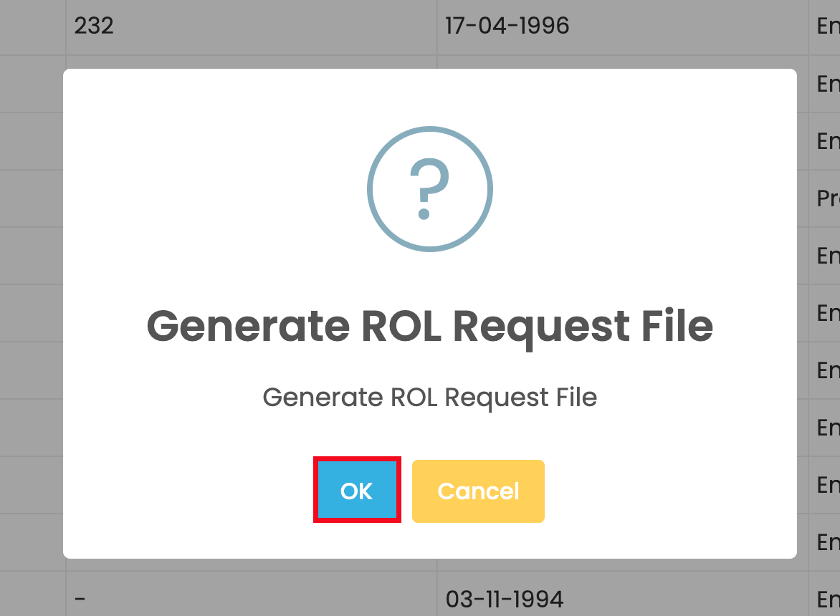This screenshot has width=840, height=616.
Task: Click the truncated 'Pr' cell beside the dialog
Action: [827, 198]
